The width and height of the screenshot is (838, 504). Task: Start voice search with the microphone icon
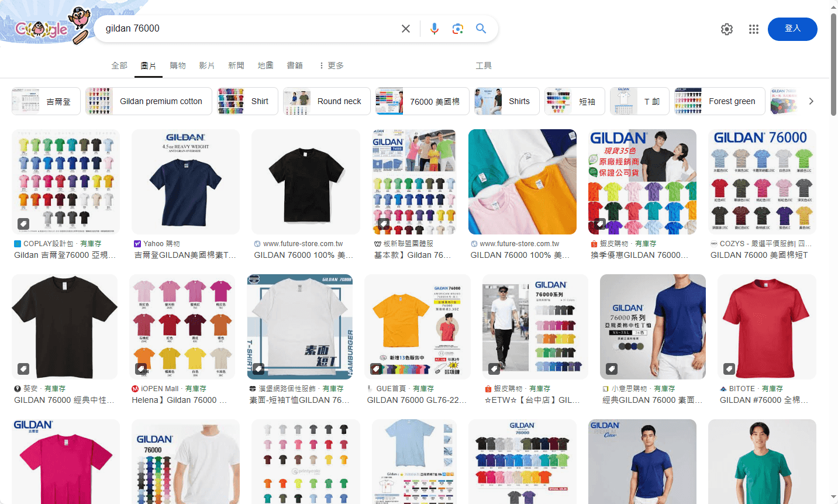click(434, 29)
